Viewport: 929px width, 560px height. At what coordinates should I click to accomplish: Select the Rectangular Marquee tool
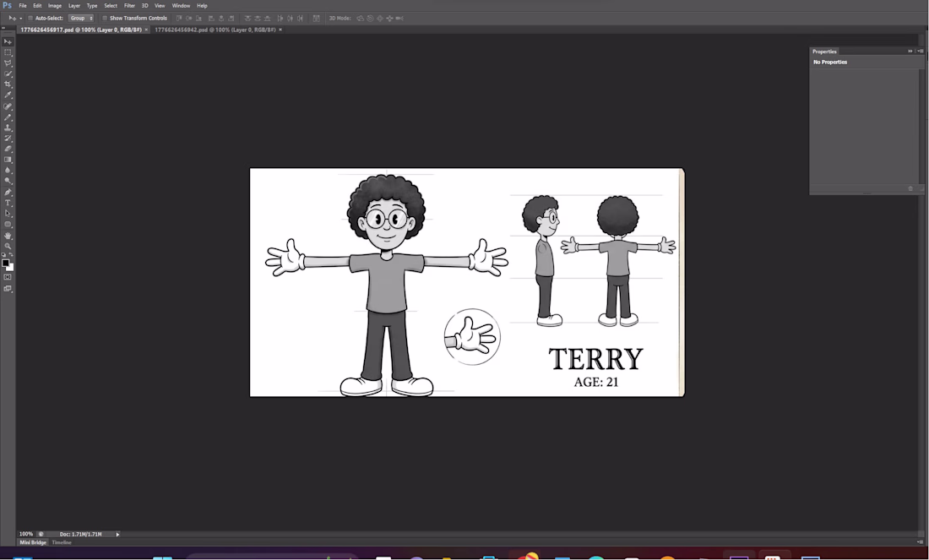[8, 52]
